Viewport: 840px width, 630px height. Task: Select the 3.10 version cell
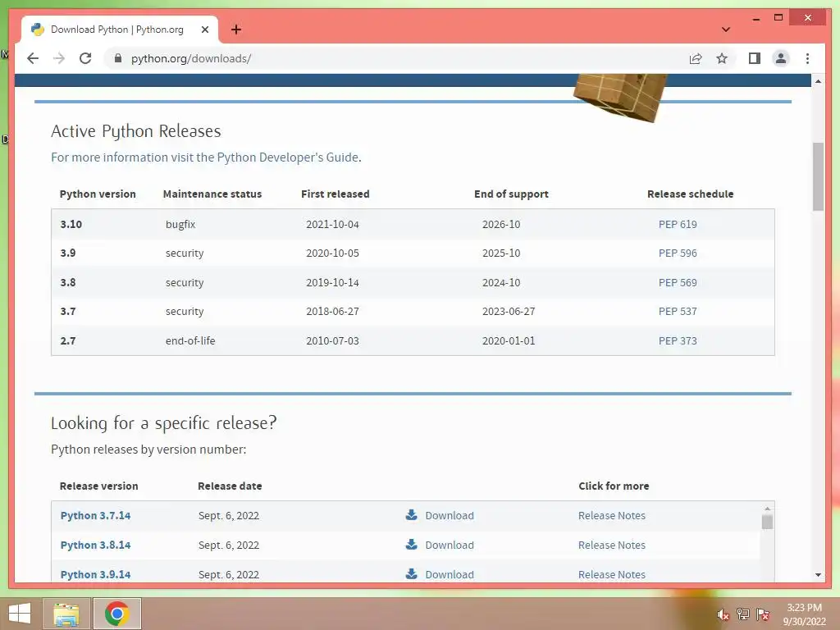[x=71, y=225]
